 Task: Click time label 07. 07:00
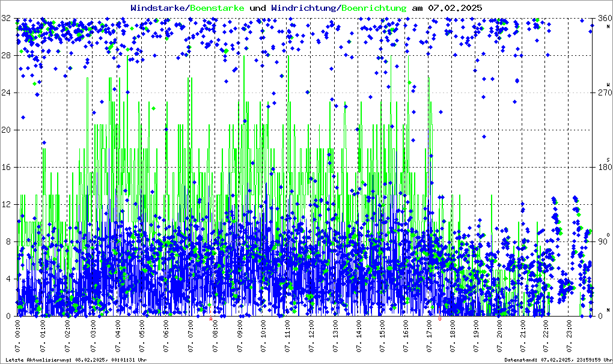pyautogui.click(x=191, y=336)
